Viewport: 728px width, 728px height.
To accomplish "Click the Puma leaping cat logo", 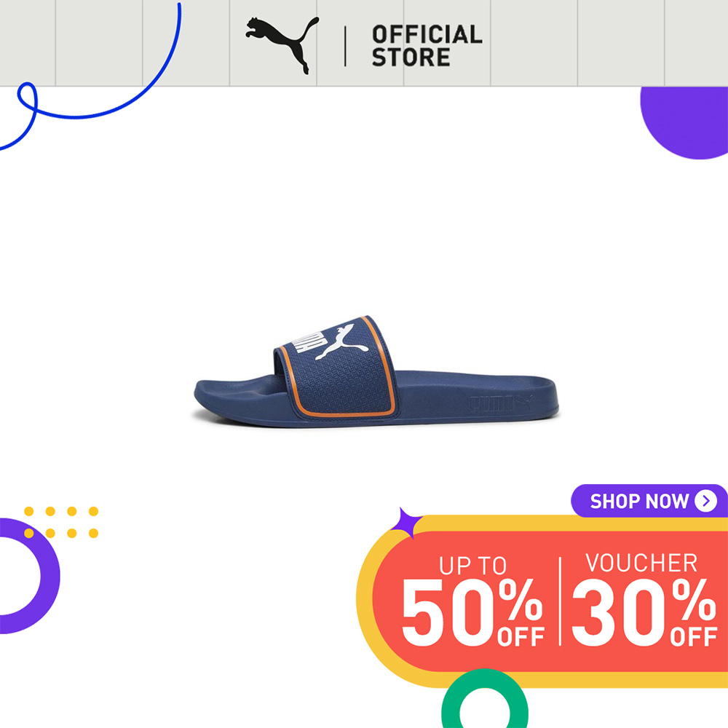I will (282, 45).
